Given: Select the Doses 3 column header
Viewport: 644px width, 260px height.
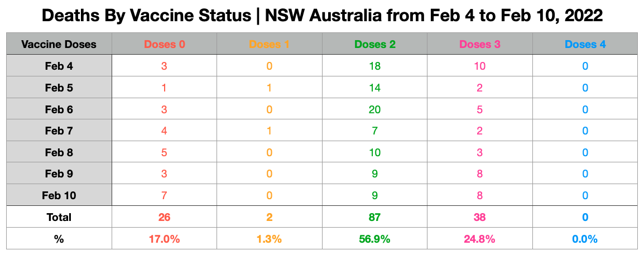Looking at the screenshot, I should [480, 45].
